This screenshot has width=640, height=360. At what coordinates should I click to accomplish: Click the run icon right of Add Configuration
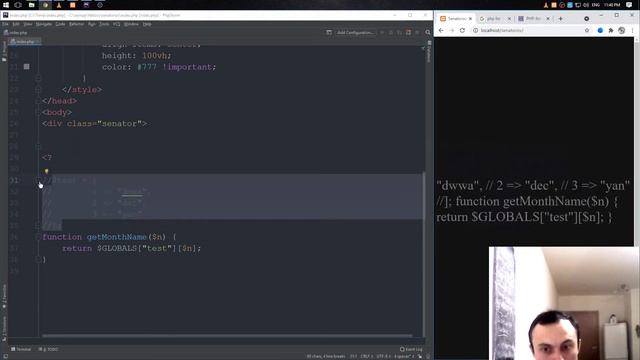tap(382, 32)
